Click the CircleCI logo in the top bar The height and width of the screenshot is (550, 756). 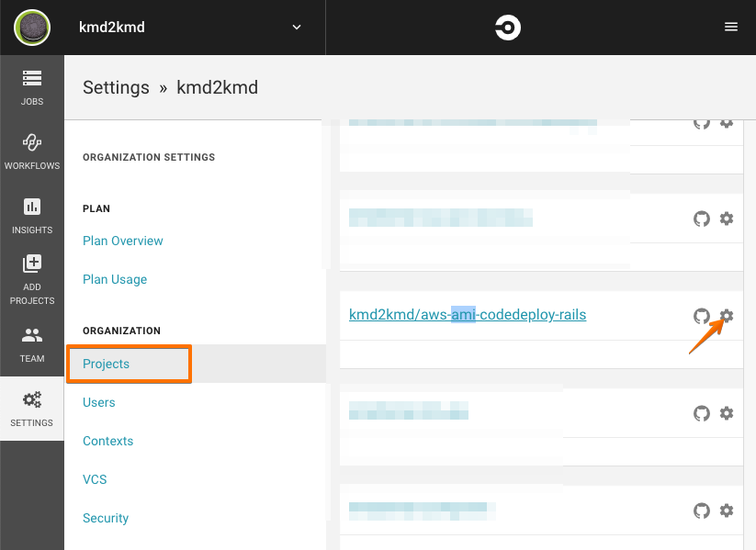(506, 27)
